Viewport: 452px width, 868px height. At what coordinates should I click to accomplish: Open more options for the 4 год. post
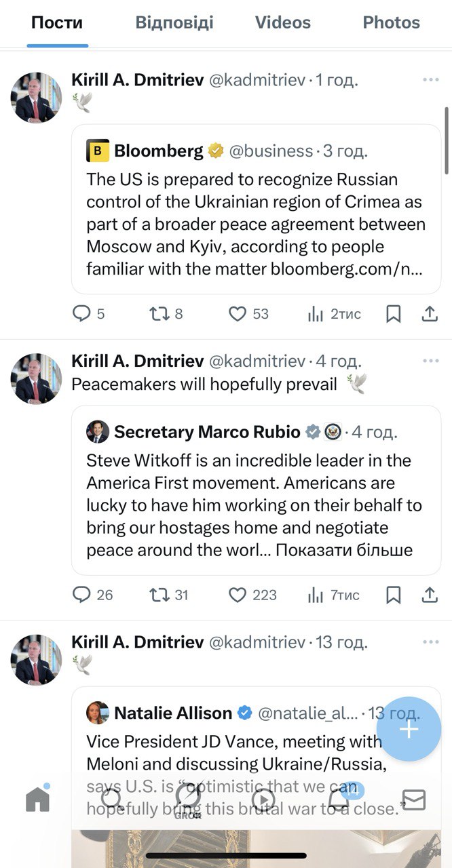(x=431, y=361)
